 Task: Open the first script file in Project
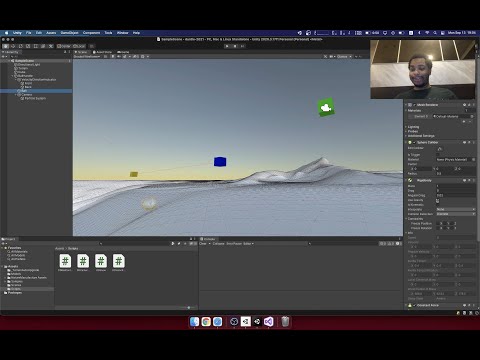pyautogui.click(x=65, y=261)
